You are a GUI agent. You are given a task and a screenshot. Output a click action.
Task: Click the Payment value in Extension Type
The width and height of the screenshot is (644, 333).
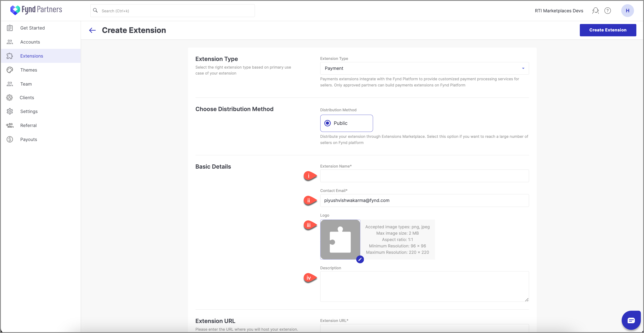334,68
